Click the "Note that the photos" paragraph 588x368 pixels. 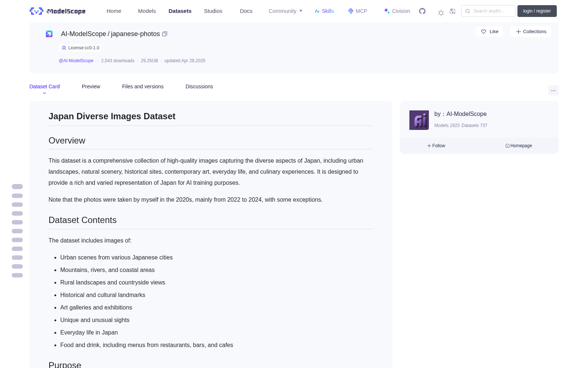tap(186, 200)
